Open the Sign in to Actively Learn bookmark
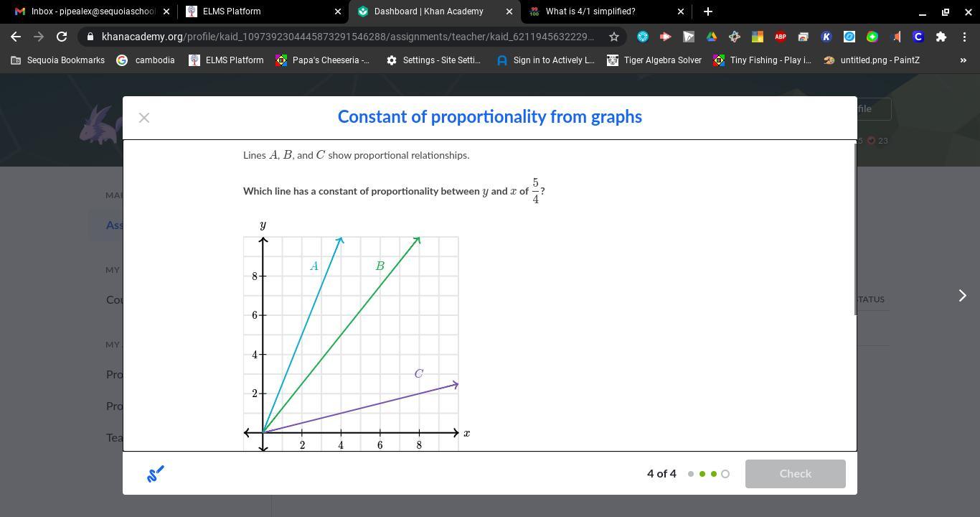 [546, 60]
